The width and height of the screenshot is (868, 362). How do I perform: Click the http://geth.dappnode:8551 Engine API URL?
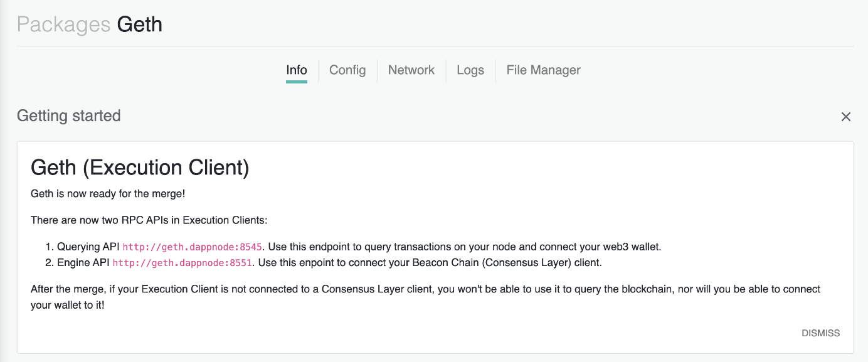[183, 263]
